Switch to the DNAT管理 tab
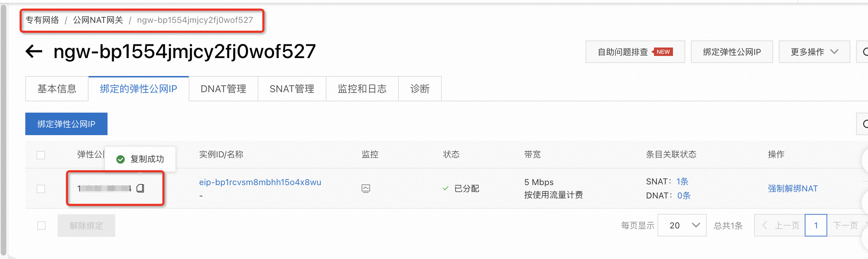Viewport: 868px width, 259px height. 223,89
